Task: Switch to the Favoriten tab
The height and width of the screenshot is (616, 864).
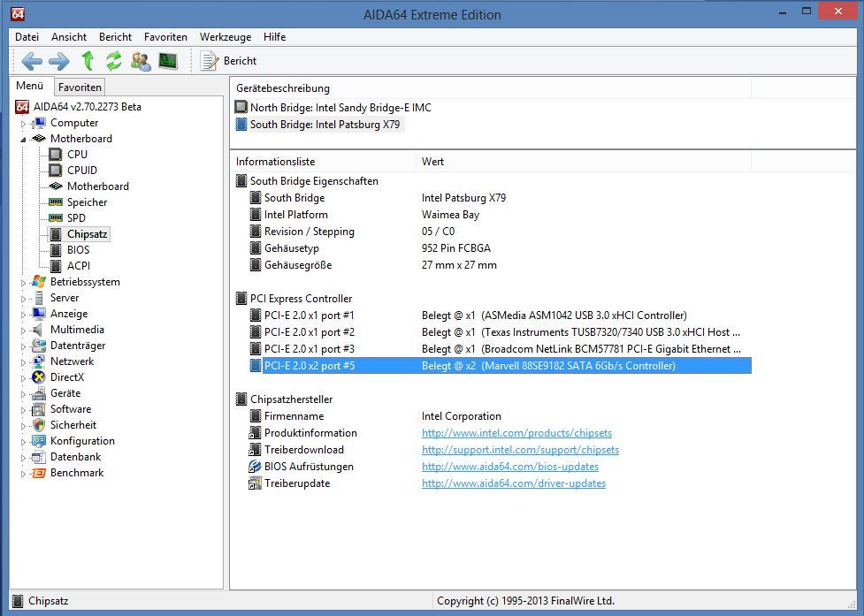Action: (x=80, y=87)
